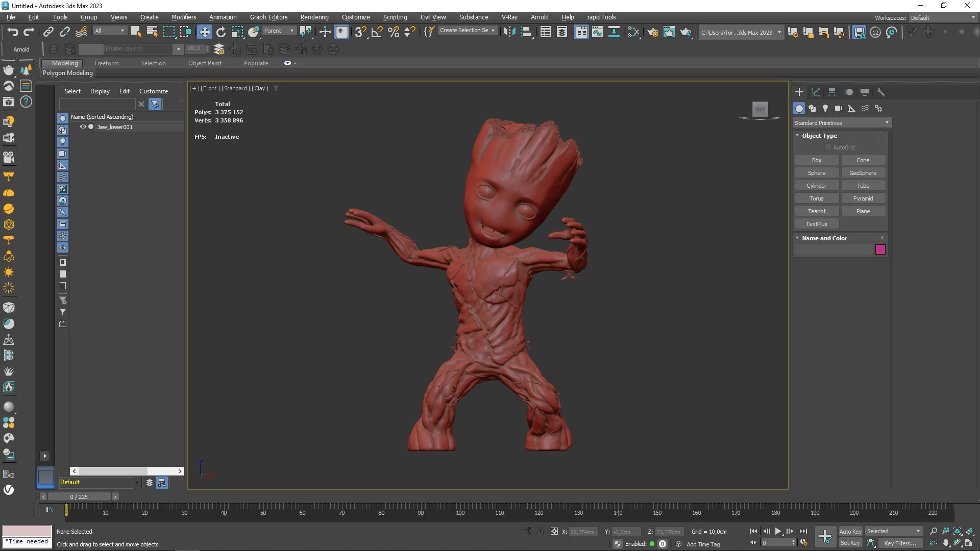
Task: Open the Render Setup teapot icon
Action: (x=653, y=32)
